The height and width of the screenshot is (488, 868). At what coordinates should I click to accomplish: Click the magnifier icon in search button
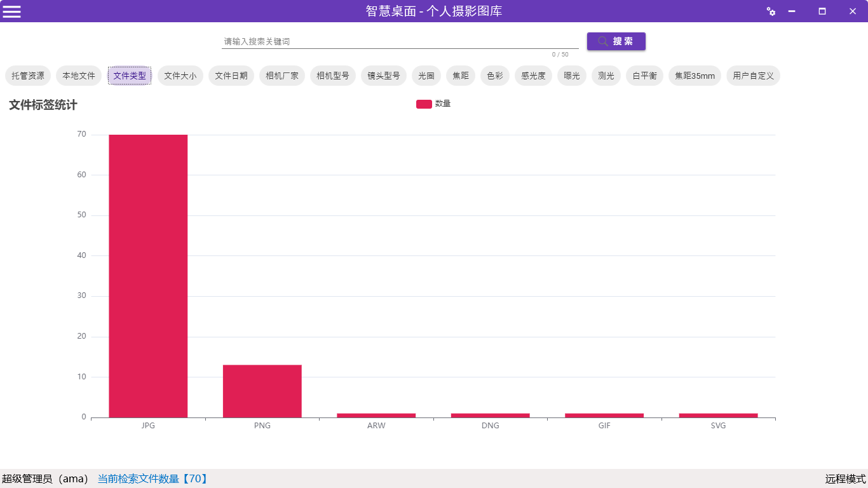click(x=603, y=41)
